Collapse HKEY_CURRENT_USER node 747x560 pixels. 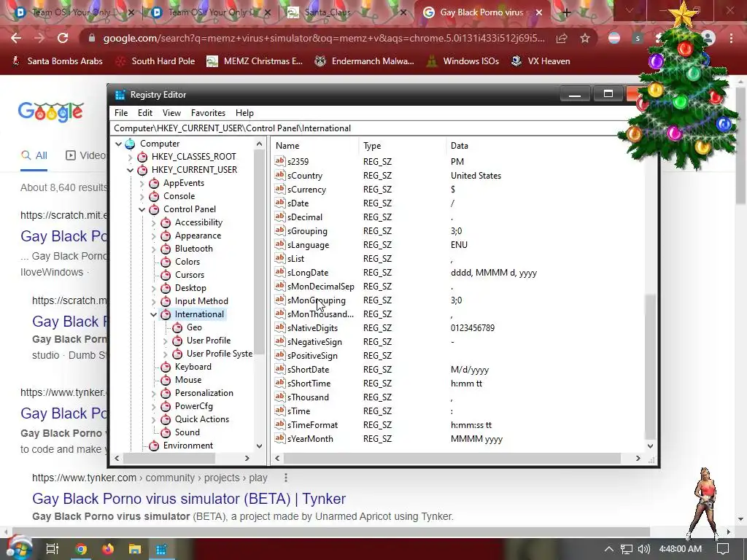point(130,170)
